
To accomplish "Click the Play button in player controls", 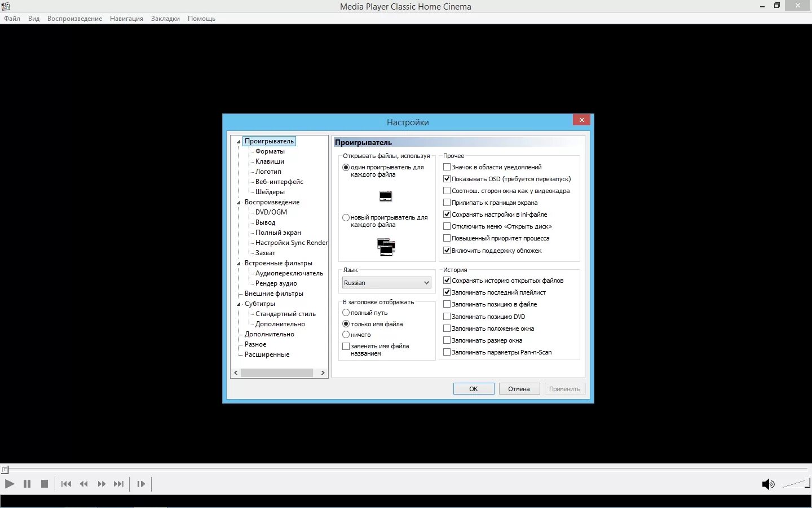I will click(x=10, y=484).
